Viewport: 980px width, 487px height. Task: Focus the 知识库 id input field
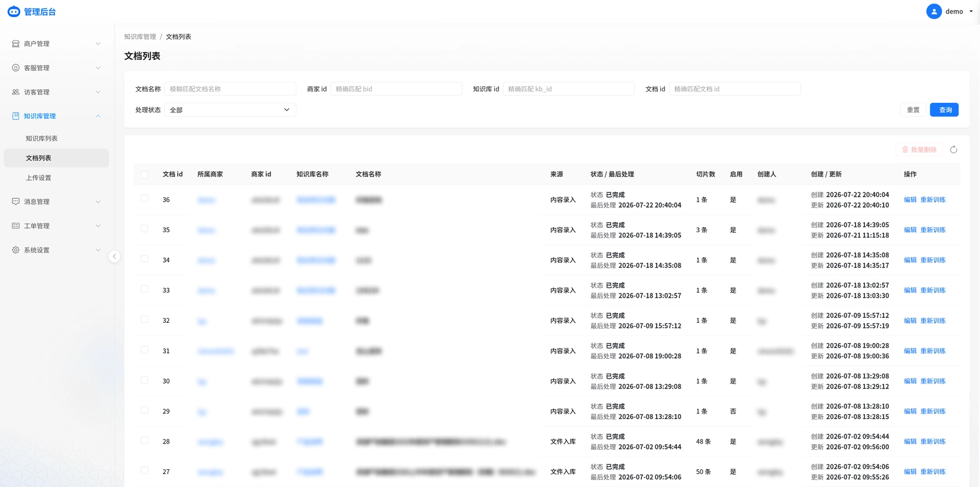[x=568, y=89]
